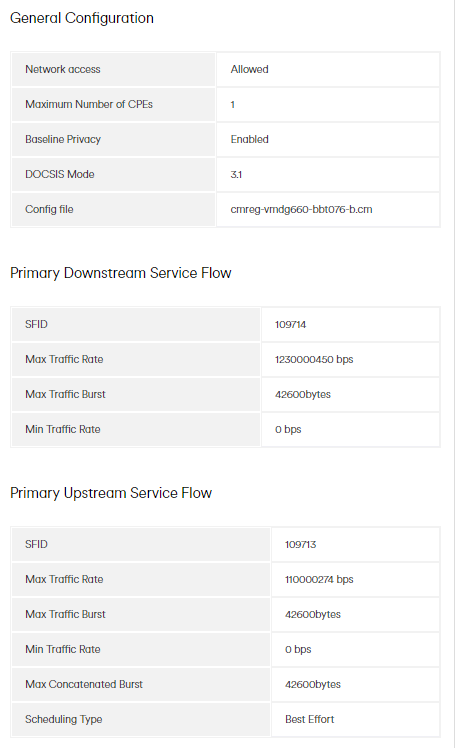Click the Baseline Privacy Enabled value
This screenshot has width=455, height=748.
[249, 139]
